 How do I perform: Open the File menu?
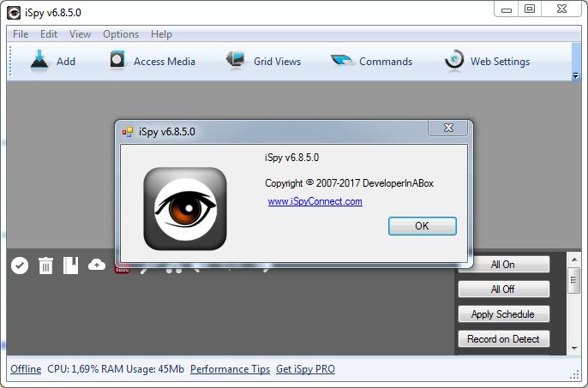coord(21,34)
